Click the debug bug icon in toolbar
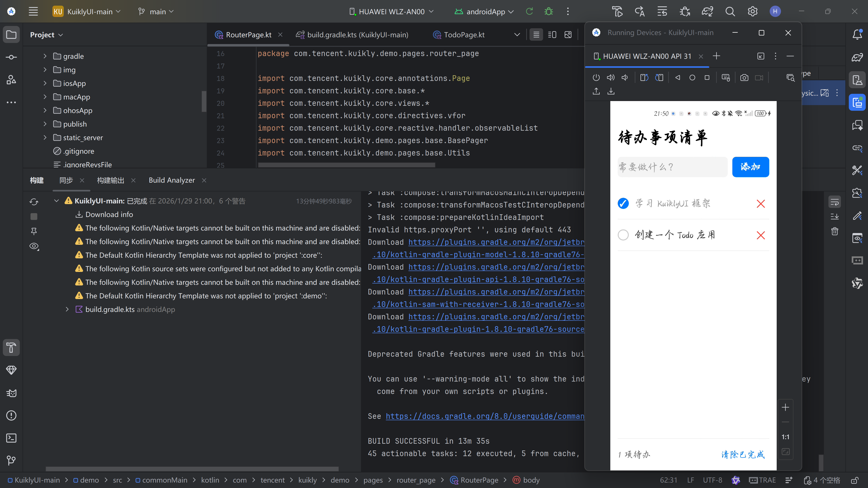Image resolution: width=868 pixels, height=488 pixels. (549, 12)
